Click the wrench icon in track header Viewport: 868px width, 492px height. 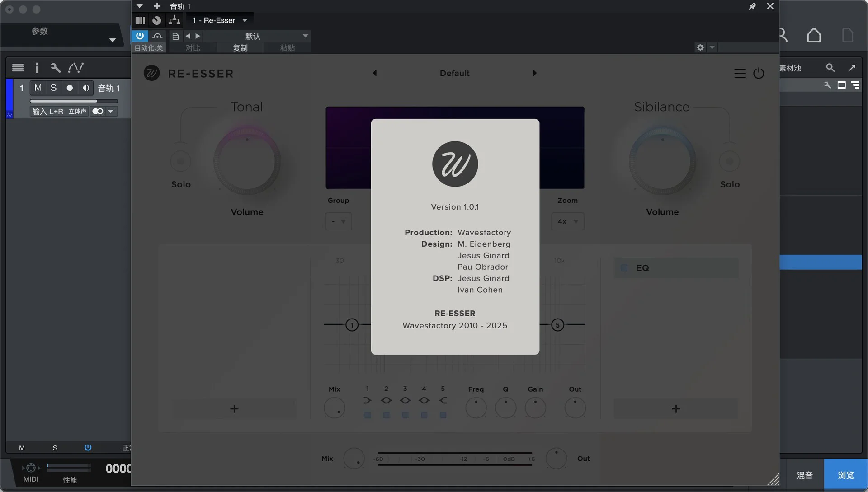tap(55, 68)
